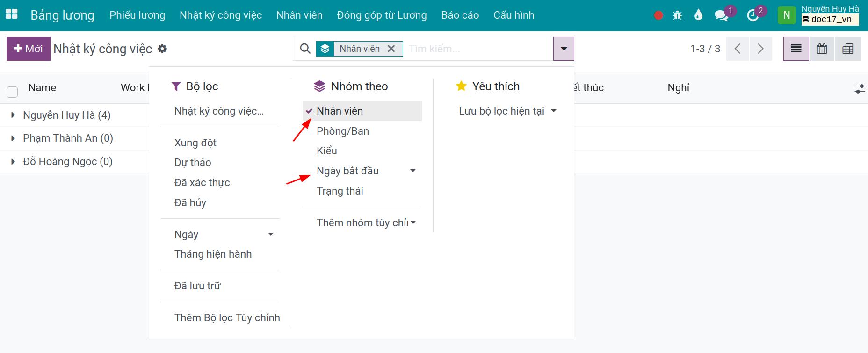Viewport: 868px width, 353px height.
Task: Open the Báo cáo menu
Action: [x=460, y=15]
